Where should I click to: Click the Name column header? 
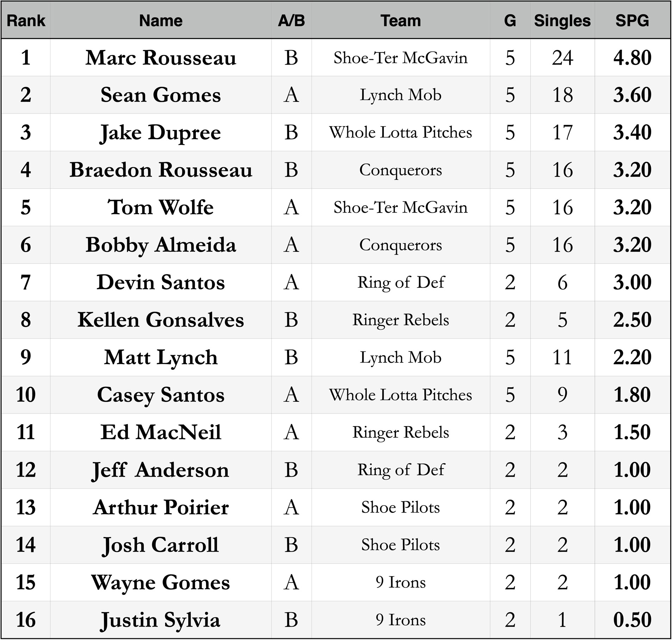tap(161, 20)
